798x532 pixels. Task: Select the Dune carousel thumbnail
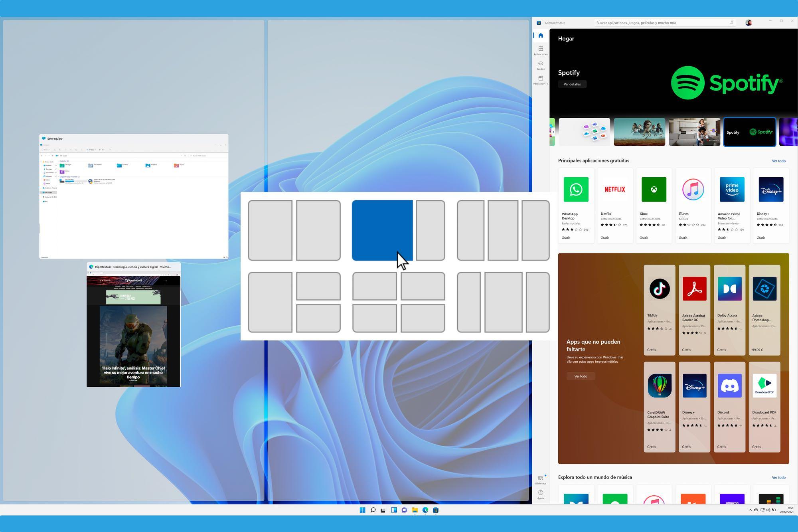point(639,132)
